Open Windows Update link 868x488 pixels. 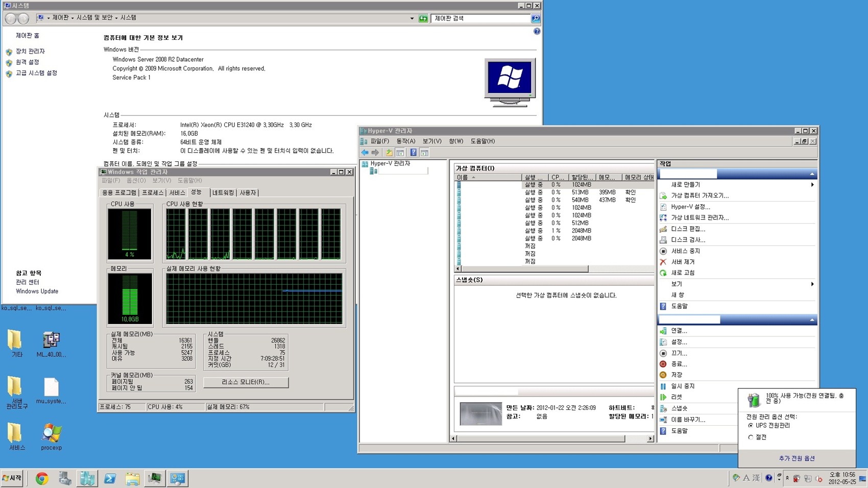[x=37, y=291]
